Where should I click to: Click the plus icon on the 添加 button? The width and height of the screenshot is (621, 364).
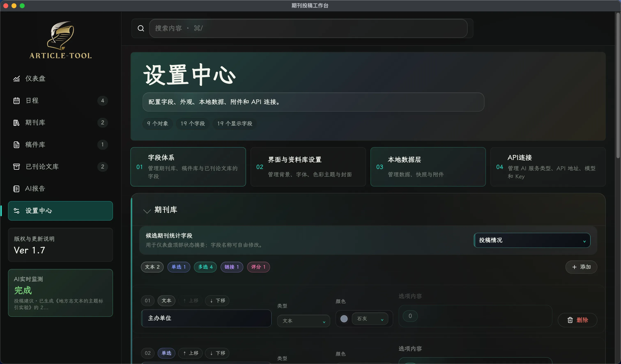(x=574, y=267)
